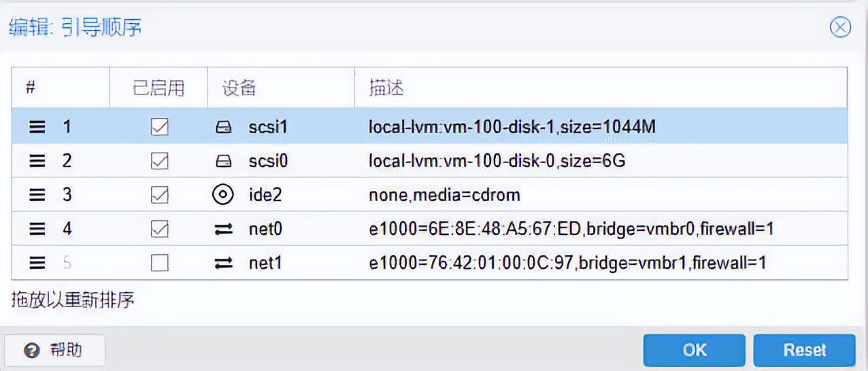The width and height of the screenshot is (868, 371).
Task: Click the hard disk icon beside scsi1
Action: 223,127
